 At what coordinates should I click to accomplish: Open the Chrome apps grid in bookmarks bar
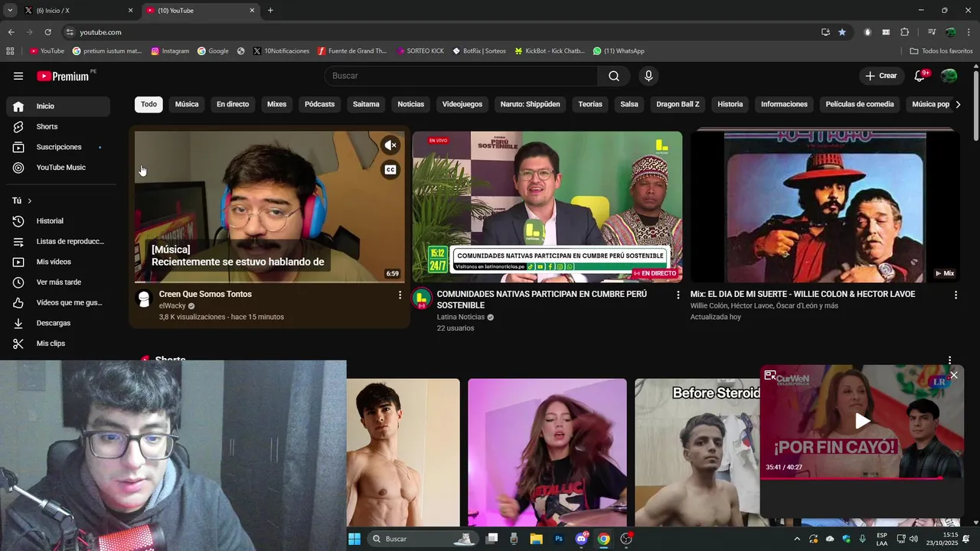10,51
